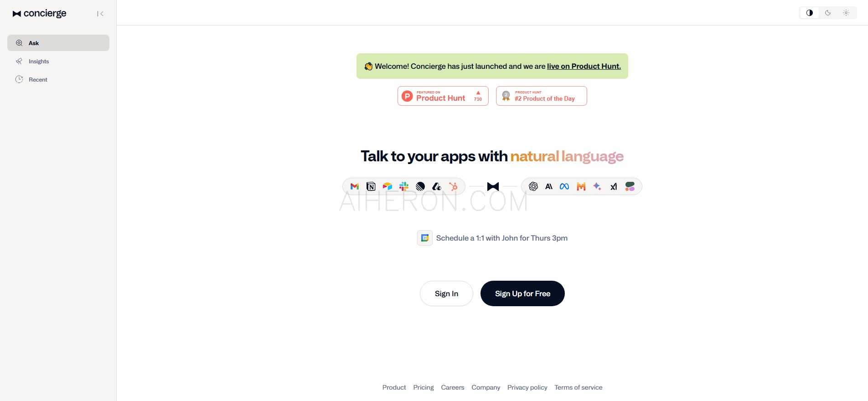This screenshot has height=401, width=868.
Task: Click the Gmail icon in the apps row
Action: (355, 186)
